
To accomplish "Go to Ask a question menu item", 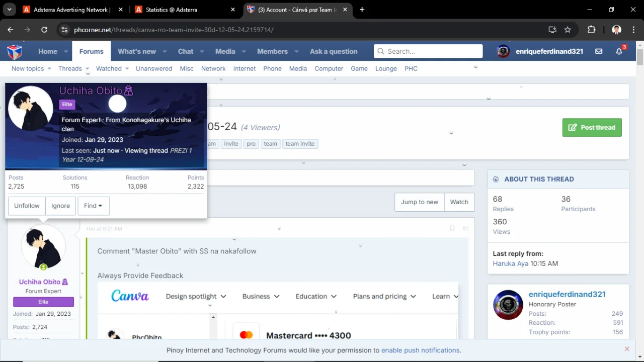I will point(334,51).
